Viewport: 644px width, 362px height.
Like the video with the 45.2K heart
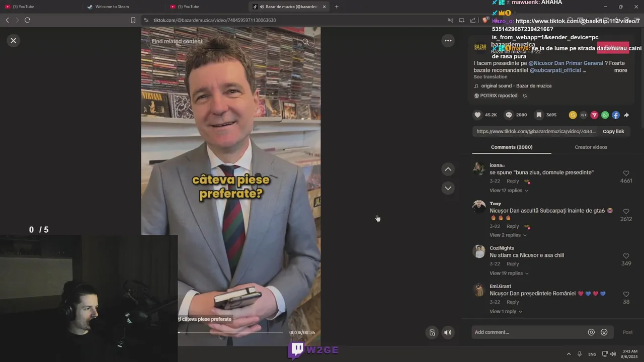tap(477, 115)
